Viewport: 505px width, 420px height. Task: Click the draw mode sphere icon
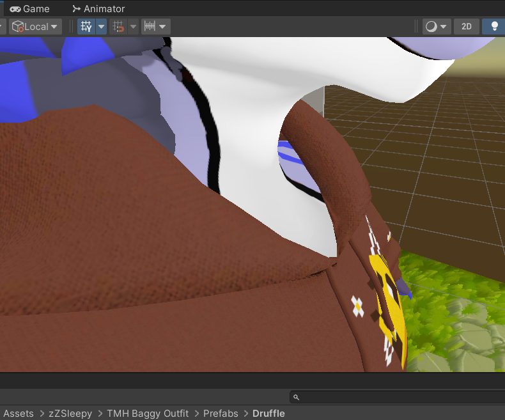[431, 26]
